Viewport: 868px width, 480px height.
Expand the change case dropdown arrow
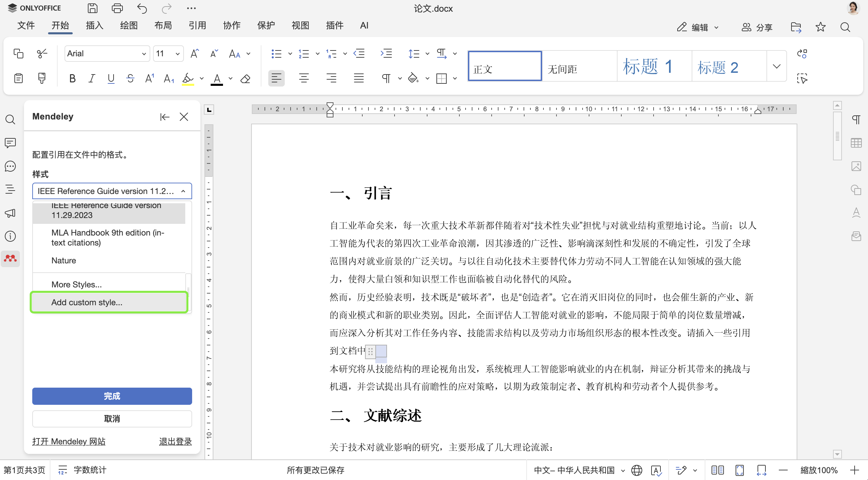(x=248, y=54)
